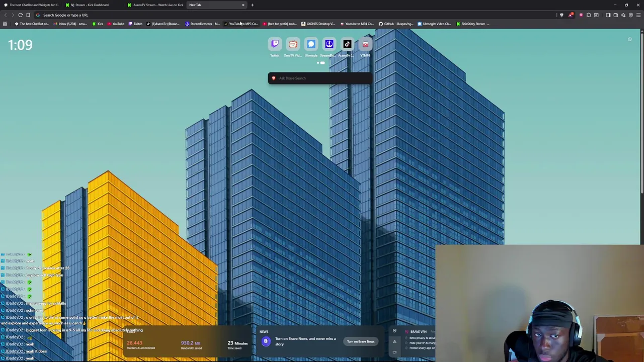
Task: Open the YouTube to MP3 Converter bookmark
Action: tap(241, 24)
